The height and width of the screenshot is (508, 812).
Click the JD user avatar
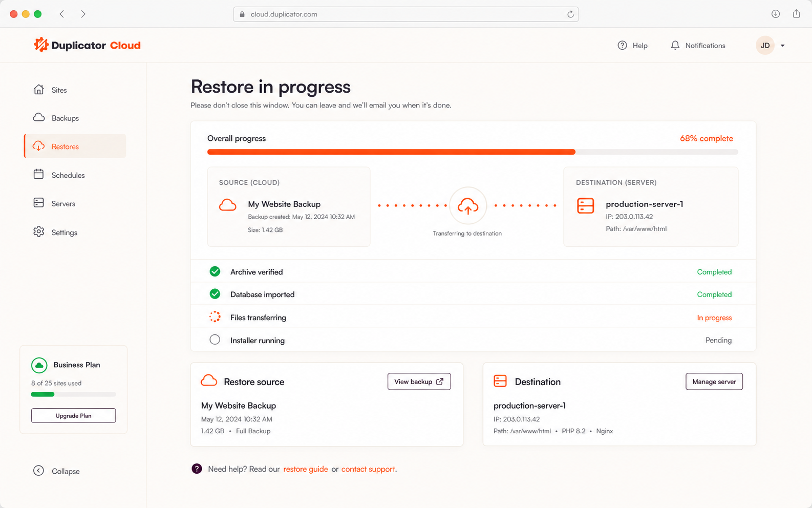[765, 45]
